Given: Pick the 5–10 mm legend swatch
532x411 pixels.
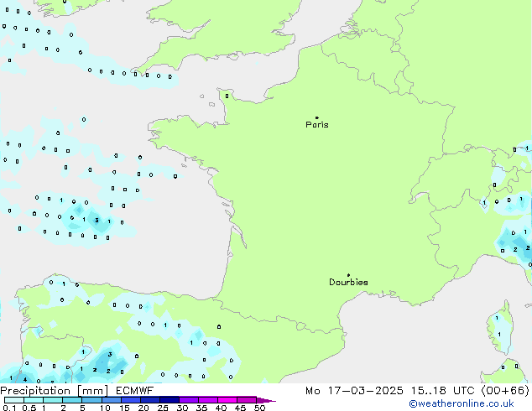Looking at the screenshot, I should [x=91, y=400].
